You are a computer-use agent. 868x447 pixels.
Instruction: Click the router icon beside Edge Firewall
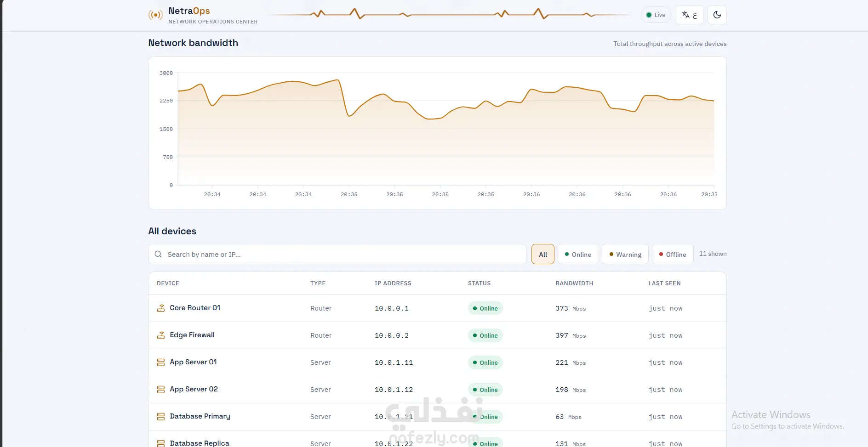(161, 335)
